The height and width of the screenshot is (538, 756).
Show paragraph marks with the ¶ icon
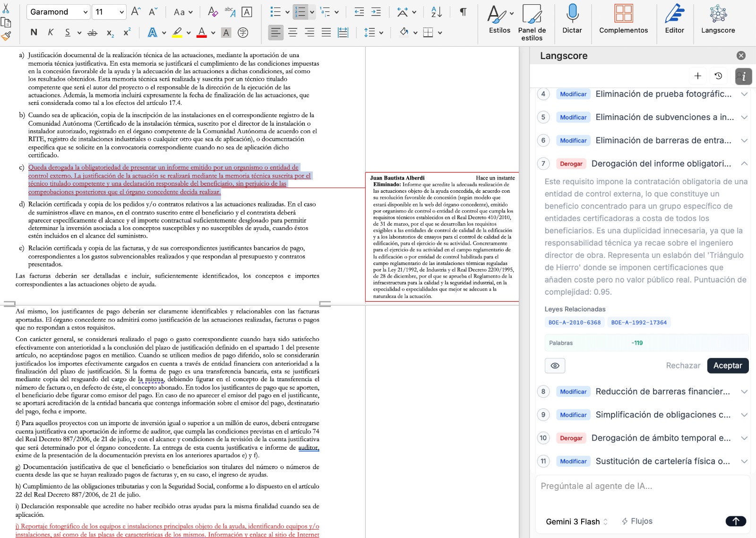tap(463, 11)
